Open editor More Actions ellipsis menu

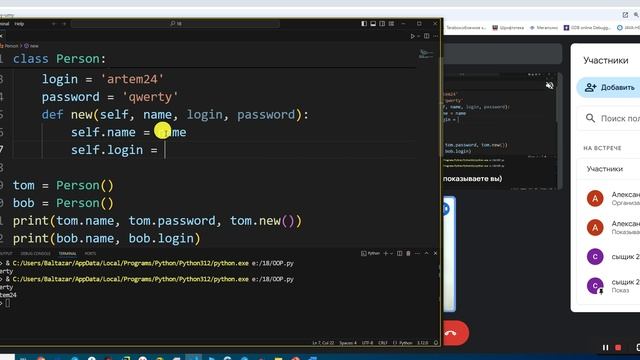tap(436, 36)
